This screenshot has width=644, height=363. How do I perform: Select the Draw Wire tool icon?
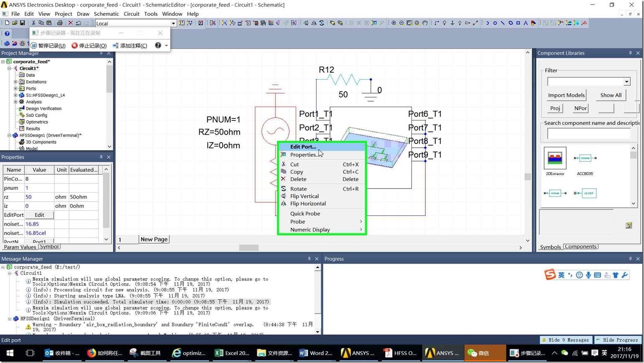click(x=437, y=23)
